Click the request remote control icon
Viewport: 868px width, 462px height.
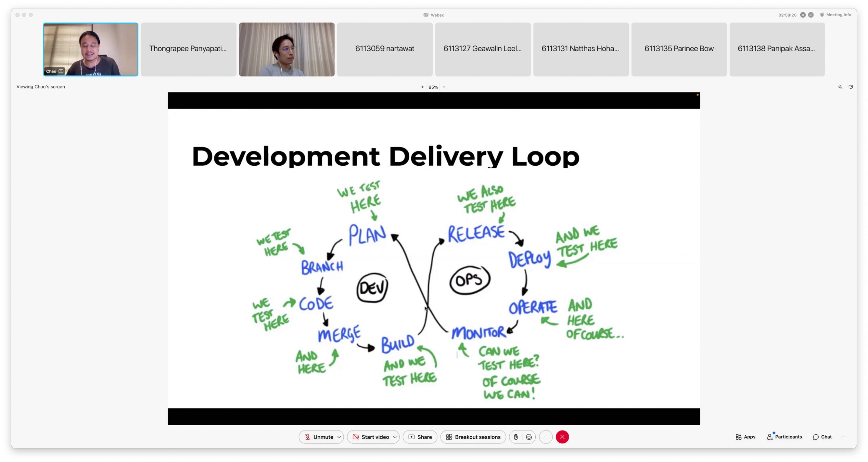850,87
